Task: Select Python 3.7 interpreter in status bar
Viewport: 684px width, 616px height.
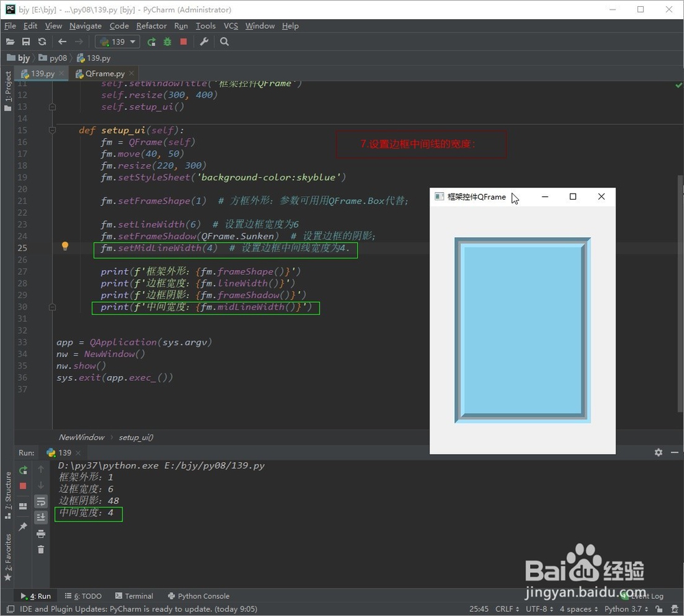Action: coord(627,609)
